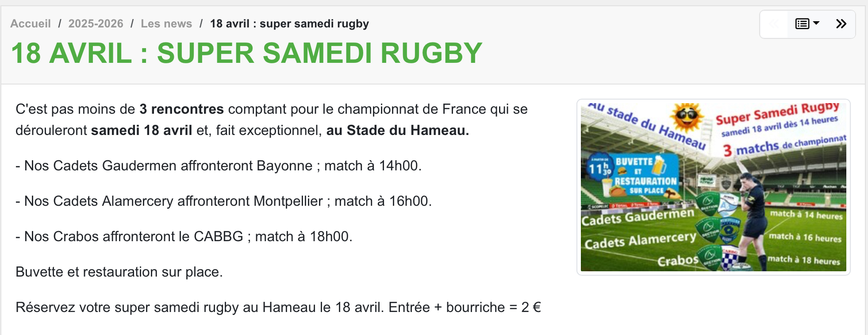
Task: Click the green '18 AVRIL : SUPER SAMEDI RUGBY' heading
Action: coord(246,53)
